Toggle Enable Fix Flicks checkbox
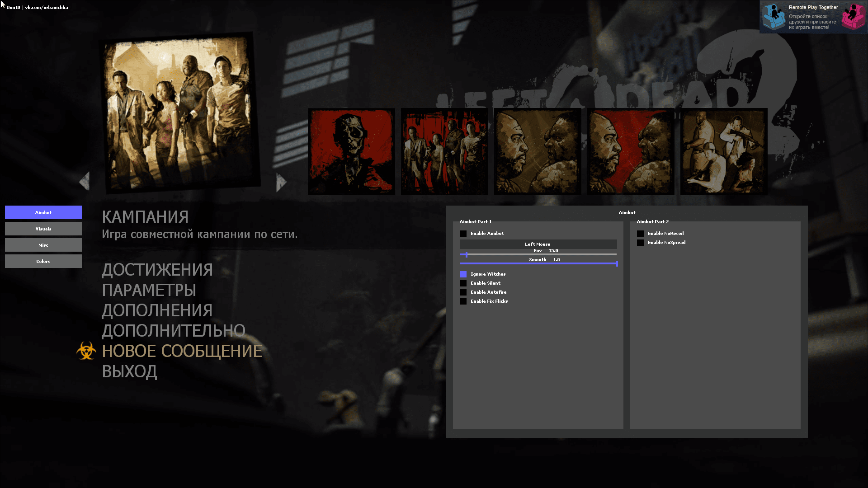 (463, 301)
